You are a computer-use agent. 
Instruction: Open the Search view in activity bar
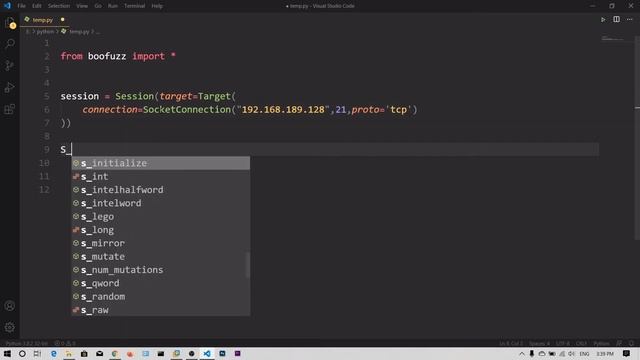10,44
